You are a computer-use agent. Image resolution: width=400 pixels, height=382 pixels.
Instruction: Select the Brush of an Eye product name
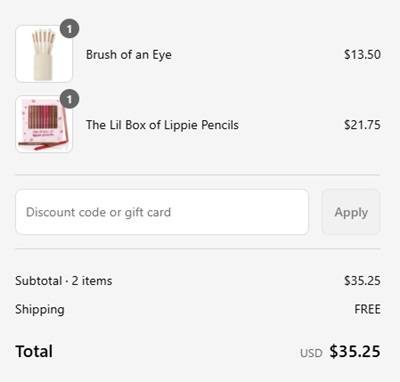click(129, 55)
